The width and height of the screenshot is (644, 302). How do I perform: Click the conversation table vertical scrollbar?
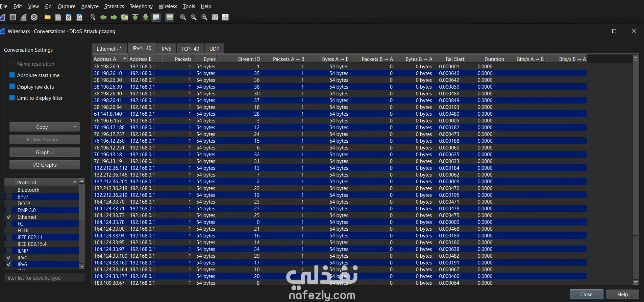pyautogui.click(x=635, y=147)
